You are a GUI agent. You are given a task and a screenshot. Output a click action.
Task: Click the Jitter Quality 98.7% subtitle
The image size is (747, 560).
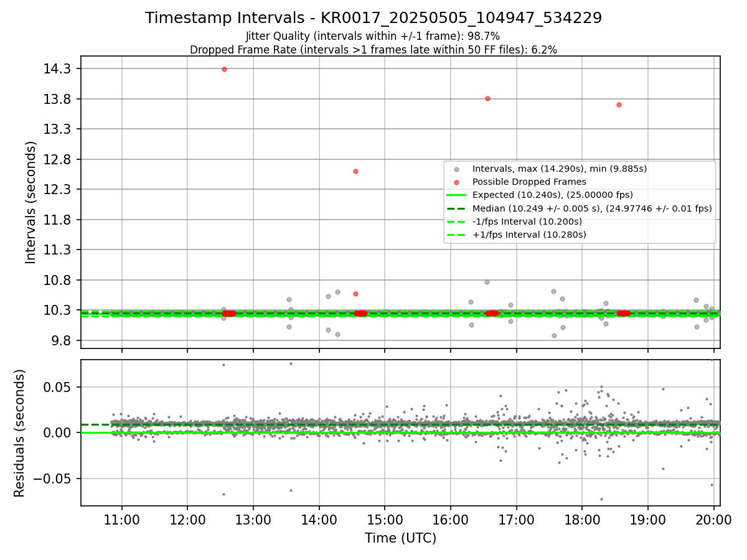point(373,37)
